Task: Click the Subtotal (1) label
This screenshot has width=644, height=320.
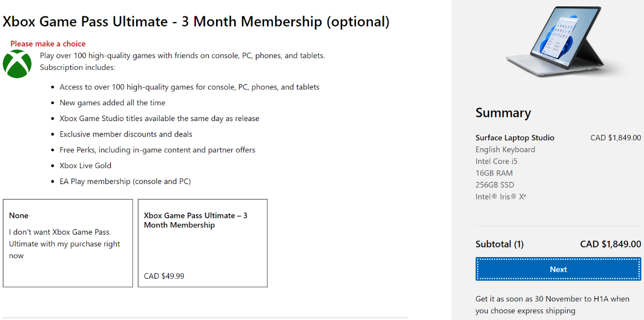Action: click(499, 244)
